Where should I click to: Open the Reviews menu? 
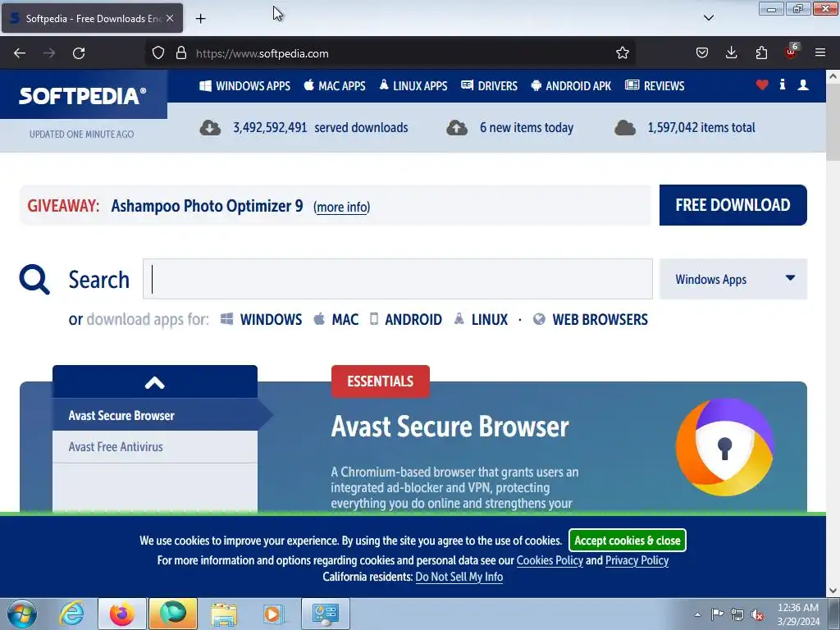pyautogui.click(x=655, y=85)
